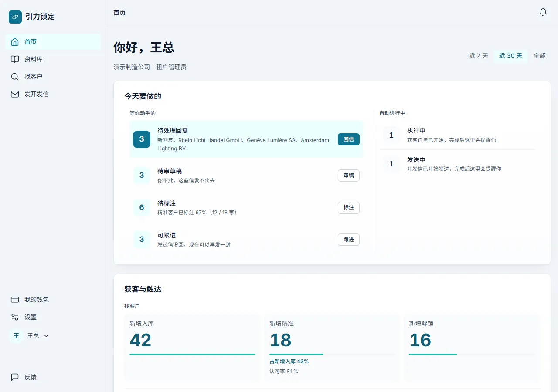Select the 近 30 天 time range

(x=510, y=56)
